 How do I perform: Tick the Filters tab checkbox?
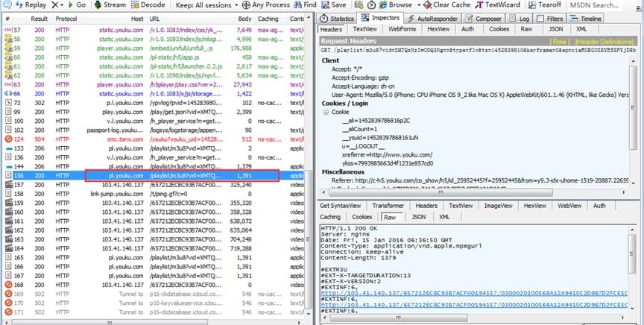540,18
